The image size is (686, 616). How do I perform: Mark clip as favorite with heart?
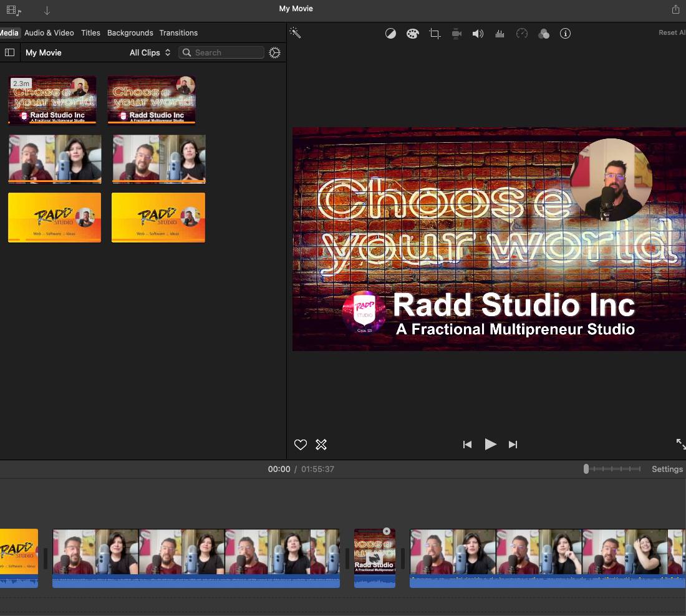point(301,445)
